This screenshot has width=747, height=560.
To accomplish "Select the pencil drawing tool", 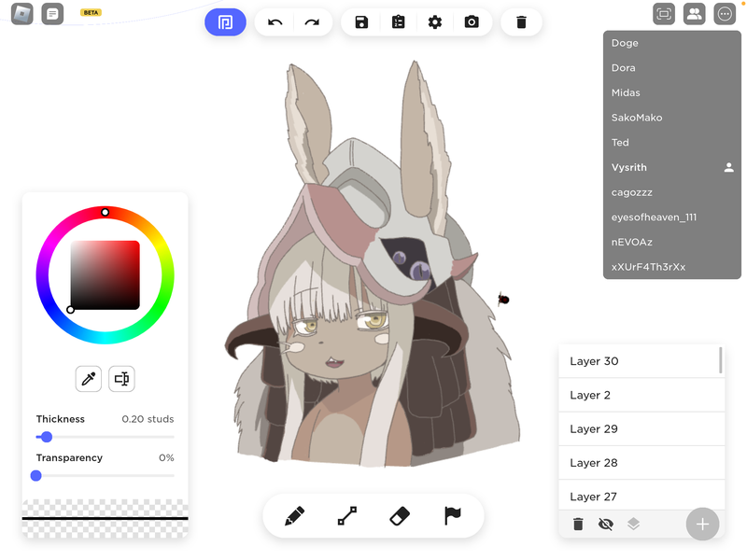I will [x=294, y=516].
